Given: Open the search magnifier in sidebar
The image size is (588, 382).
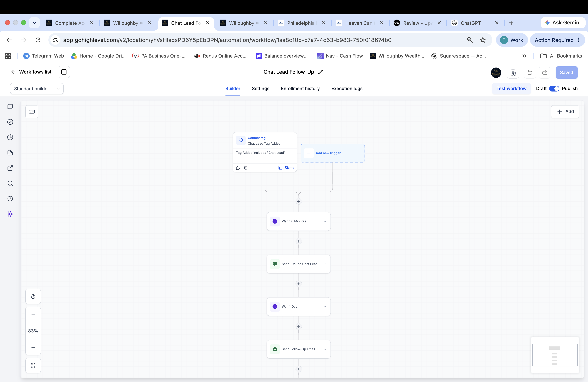Looking at the screenshot, I should coord(10,183).
